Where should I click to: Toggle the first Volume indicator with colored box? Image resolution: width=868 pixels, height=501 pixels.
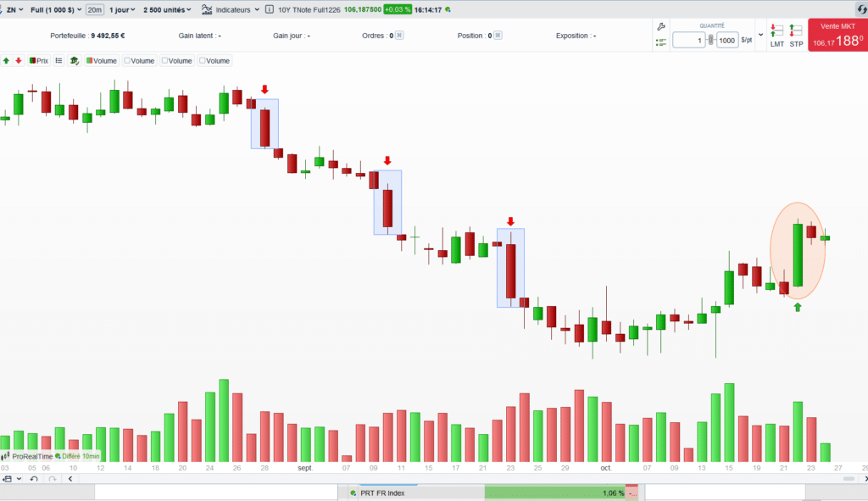[102, 61]
